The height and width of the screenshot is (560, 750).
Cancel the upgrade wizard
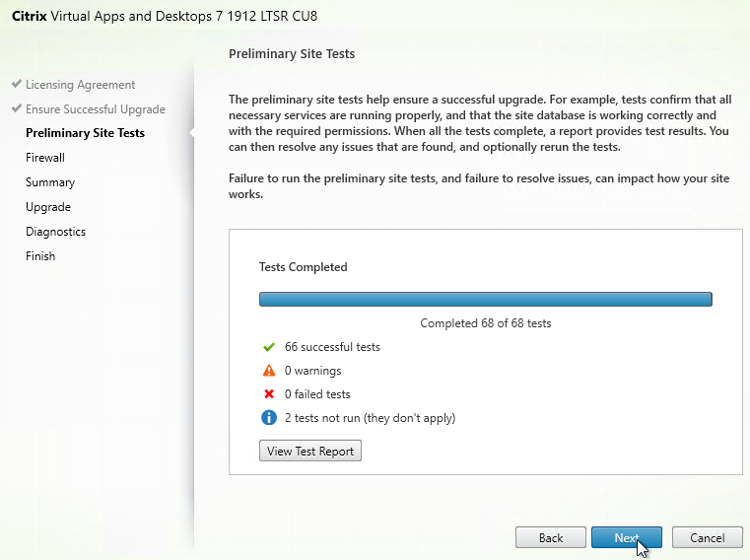point(707,537)
